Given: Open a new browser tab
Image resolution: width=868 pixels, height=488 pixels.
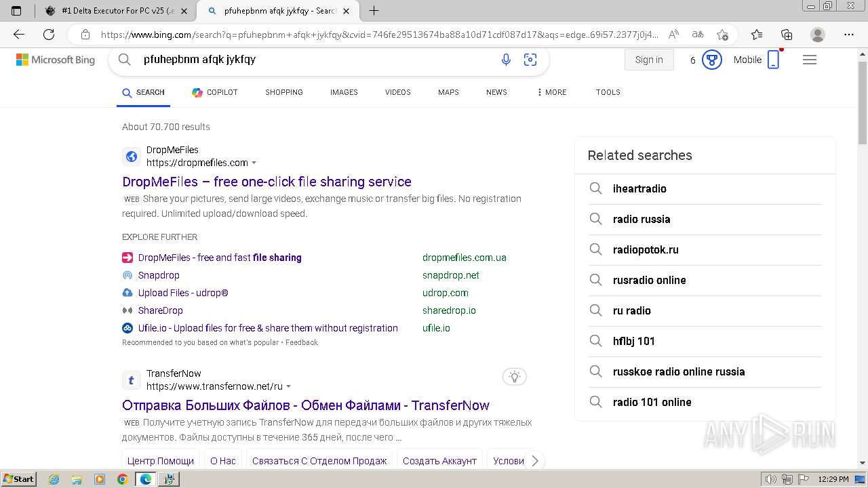Looking at the screenshot, I should click(x=374, y=11).
